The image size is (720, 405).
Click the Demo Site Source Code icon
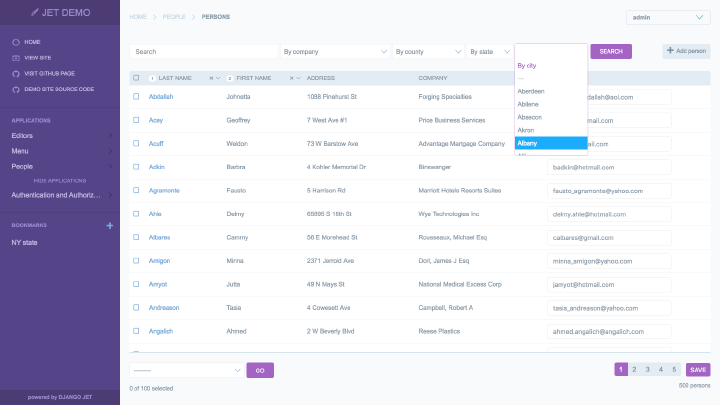(16, 90)
